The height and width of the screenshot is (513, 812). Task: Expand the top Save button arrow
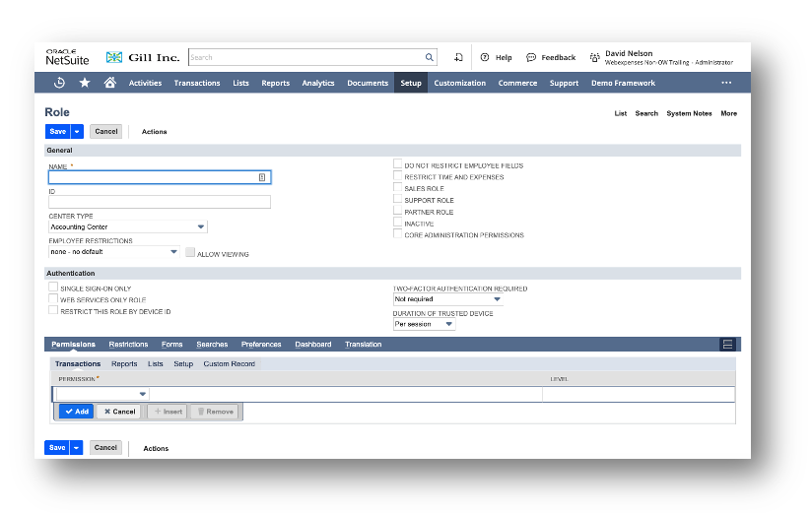[77, 132]
